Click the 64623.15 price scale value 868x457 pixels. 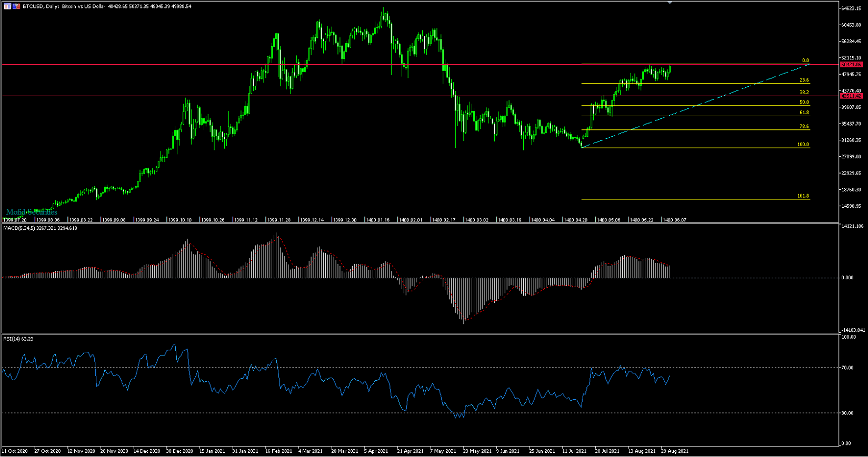pyautogui.click(x=851, y=8)
